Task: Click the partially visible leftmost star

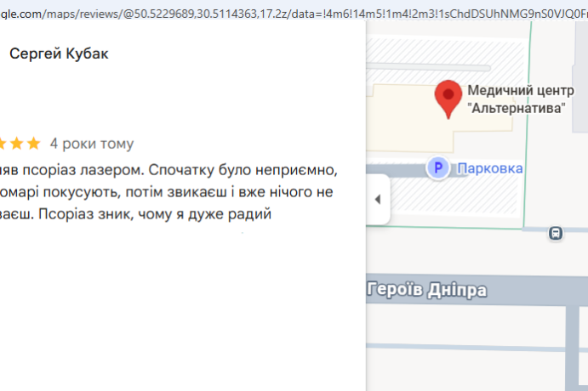Action: [3, 144]
